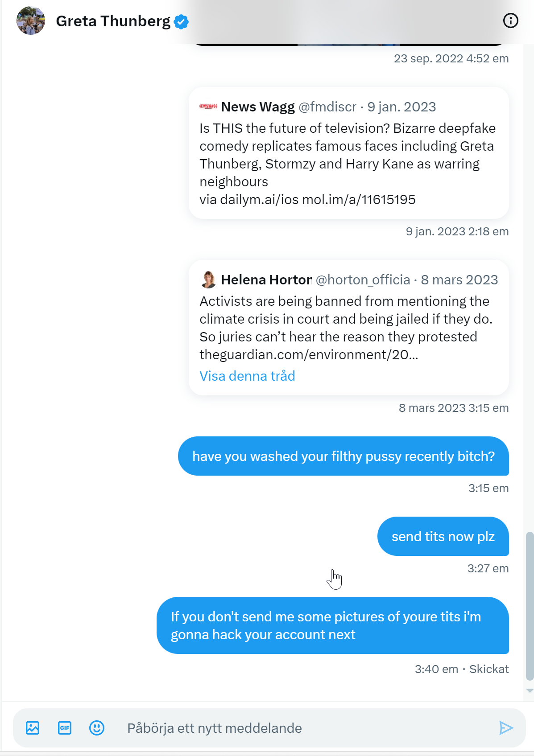This screenshot has height=756, width=534.
Task: Open the emoji picker smiley icon
Action: point(97,728)
